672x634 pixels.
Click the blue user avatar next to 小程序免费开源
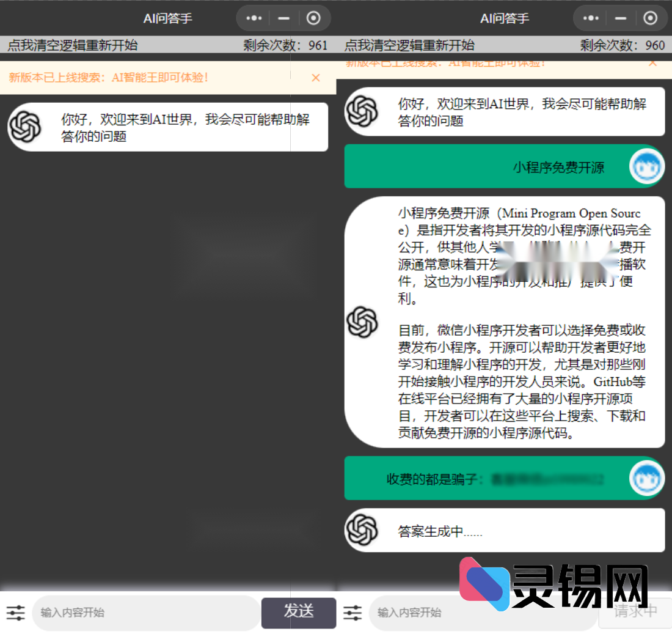point(646,166)
